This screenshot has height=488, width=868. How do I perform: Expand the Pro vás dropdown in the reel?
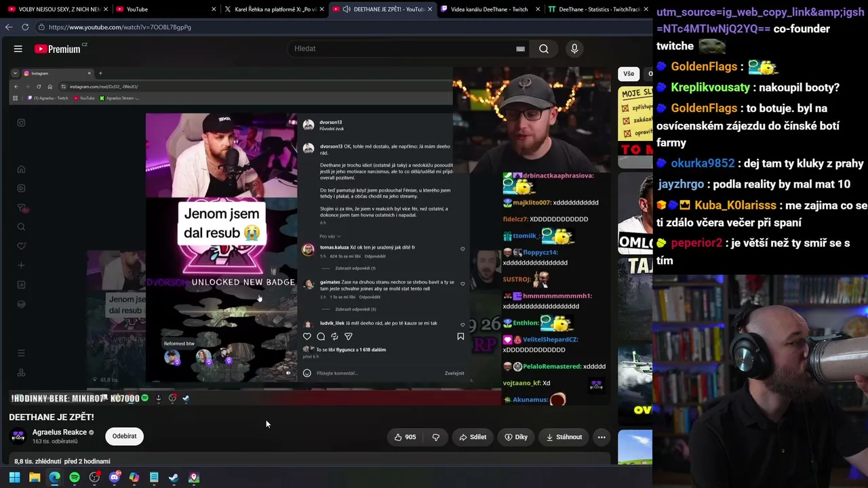(x=330, y=237)
